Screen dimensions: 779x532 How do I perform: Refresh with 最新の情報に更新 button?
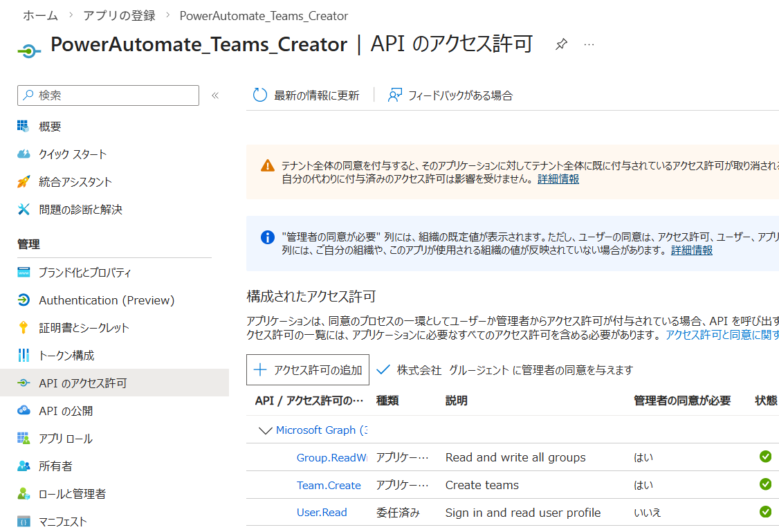tap(306, 95)
